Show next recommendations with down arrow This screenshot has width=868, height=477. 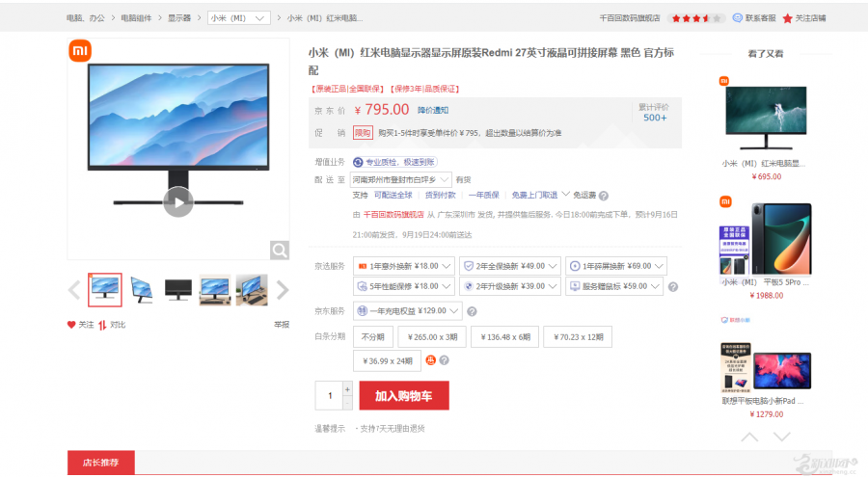point(781,437)
